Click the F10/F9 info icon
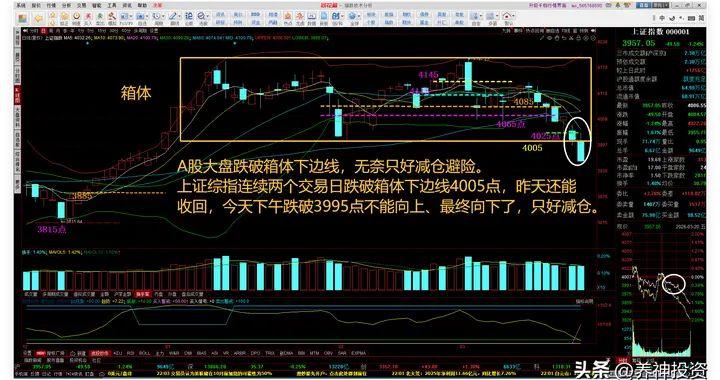This screenshot has height=380, width=720. click(124, 16)
